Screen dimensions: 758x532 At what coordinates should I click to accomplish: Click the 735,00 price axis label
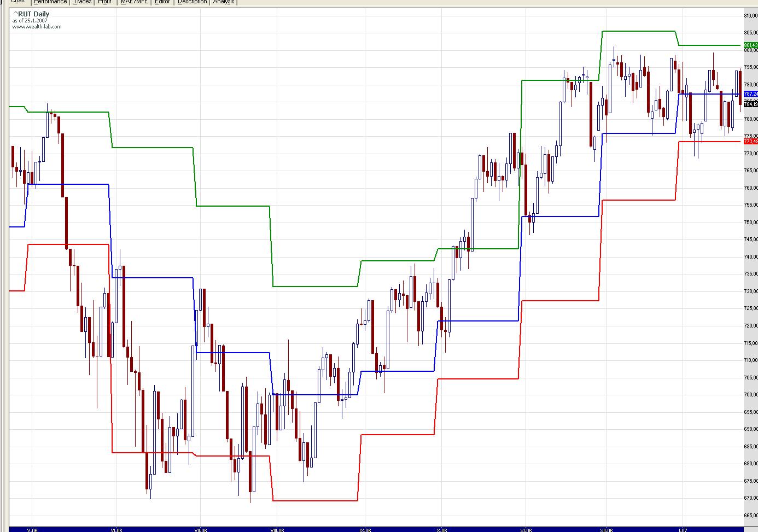click(751, 274)
